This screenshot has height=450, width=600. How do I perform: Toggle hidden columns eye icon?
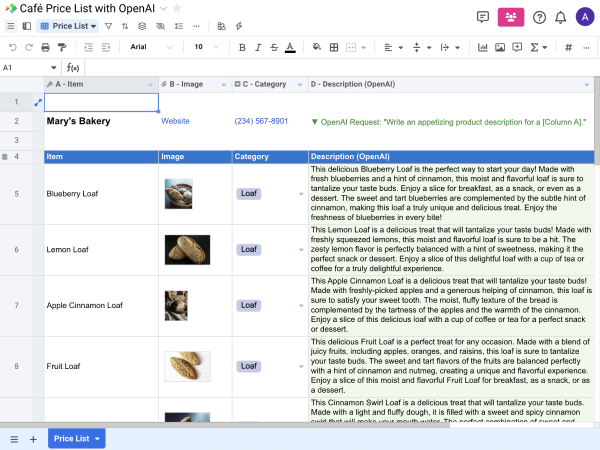pyautogui.click(x=160, y=26)
